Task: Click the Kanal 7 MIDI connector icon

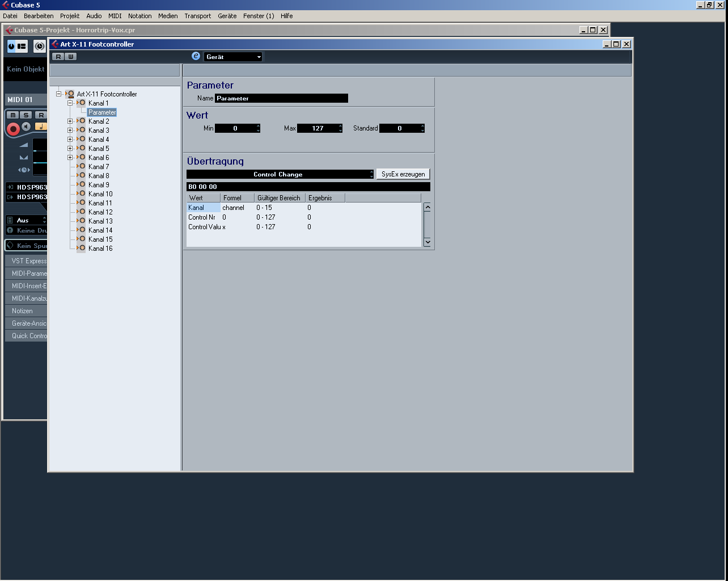Action: [81, 166]
